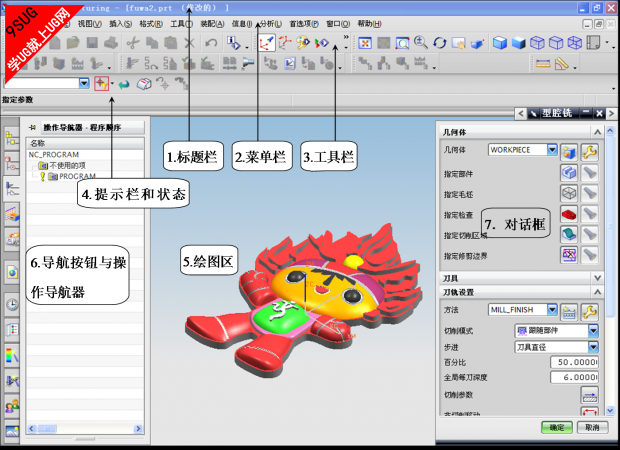Click the WCS orientation icon

coord(267,43)
